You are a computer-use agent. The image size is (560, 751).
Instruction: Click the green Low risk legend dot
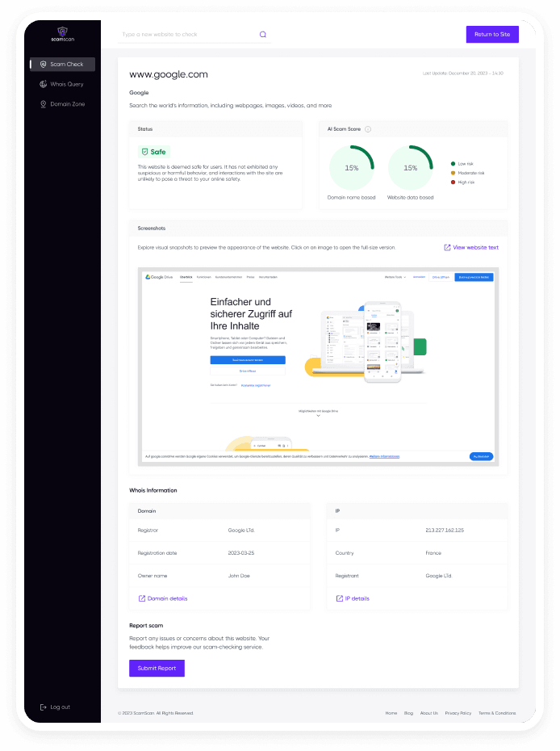click(453, 164)
